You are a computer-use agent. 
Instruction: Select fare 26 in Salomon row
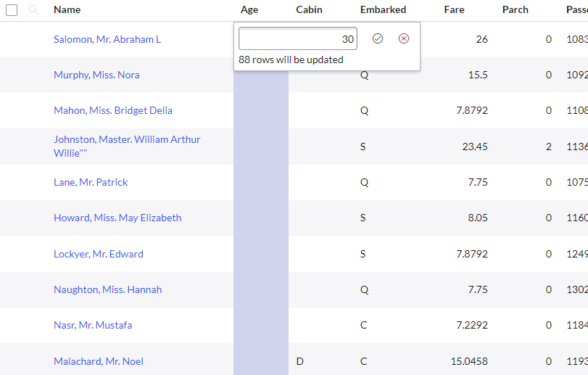pos(482,39)
